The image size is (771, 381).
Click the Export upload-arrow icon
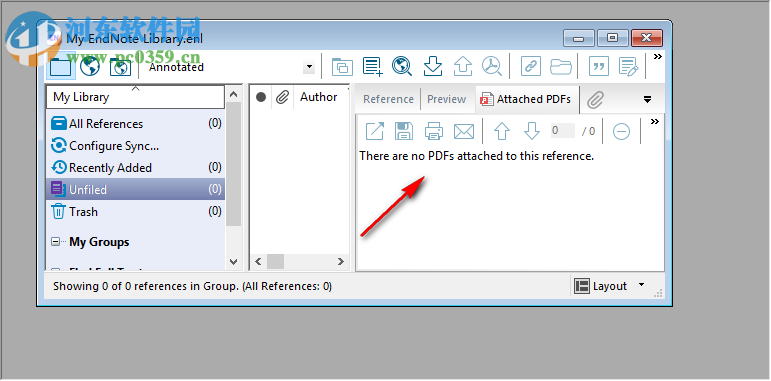(x=462, y=66)
